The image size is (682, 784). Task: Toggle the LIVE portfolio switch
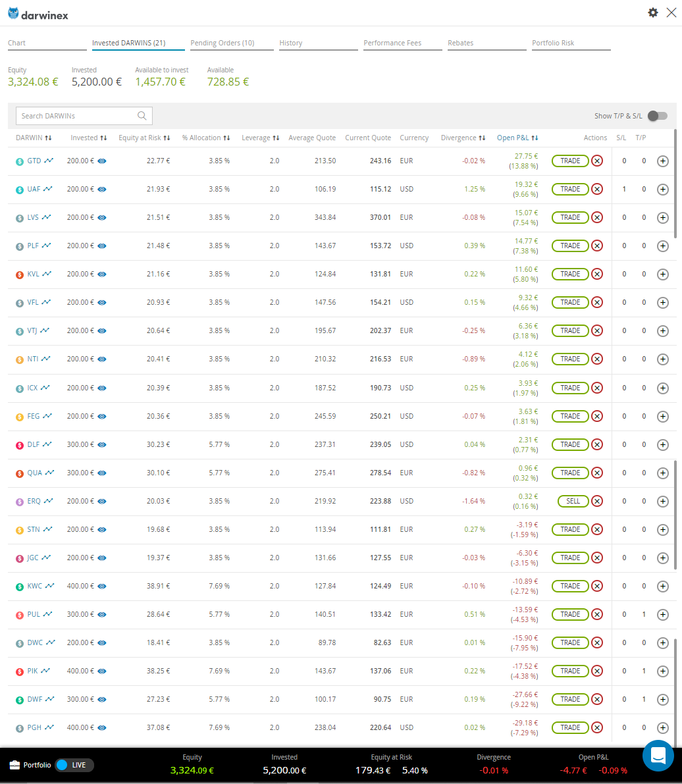point(74,765)
